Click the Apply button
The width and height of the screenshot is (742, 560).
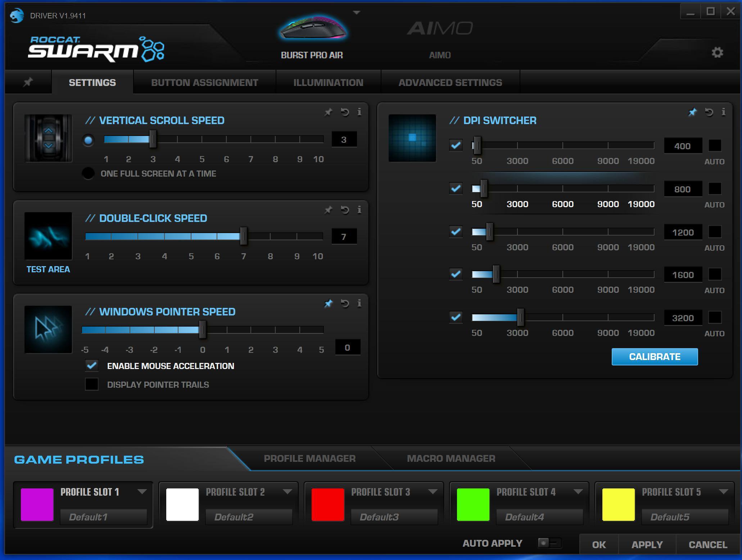click(647, 545)
